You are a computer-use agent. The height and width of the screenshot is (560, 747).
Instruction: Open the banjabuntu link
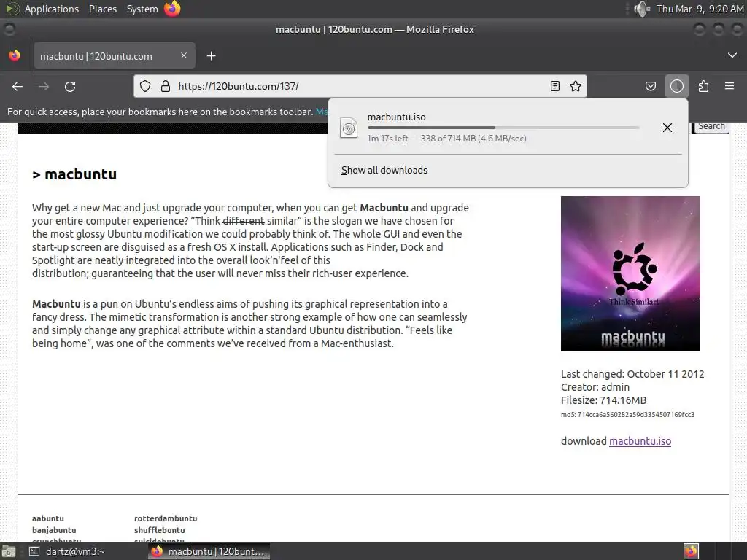tap(54, 530)
